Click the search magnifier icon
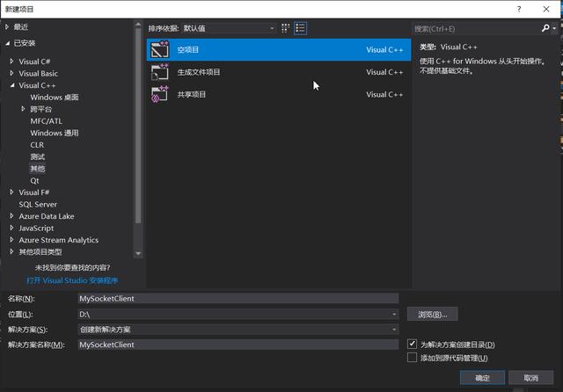The height and width of the screenshot is (392, 563). (x=545, y=28)
